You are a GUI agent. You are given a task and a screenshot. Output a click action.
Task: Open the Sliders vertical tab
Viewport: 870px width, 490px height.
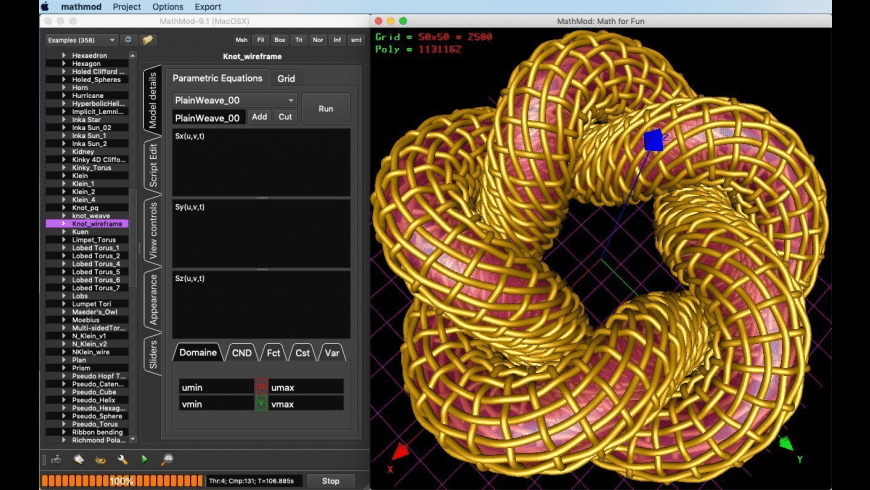click(x=153, y=355)
